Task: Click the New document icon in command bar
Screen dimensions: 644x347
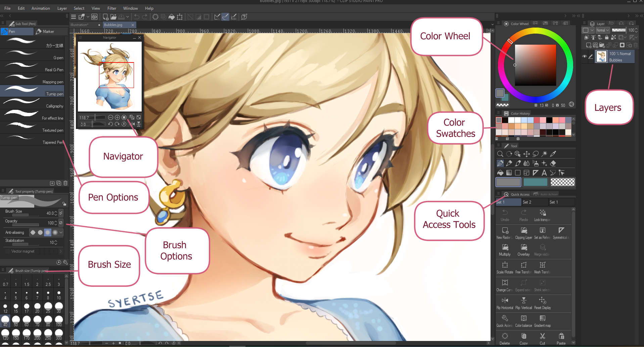Action: click(x=105, y=17)
